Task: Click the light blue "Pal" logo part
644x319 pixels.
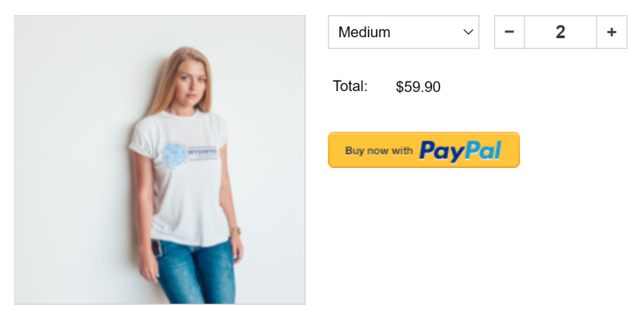Action: (x=483, y=150)
